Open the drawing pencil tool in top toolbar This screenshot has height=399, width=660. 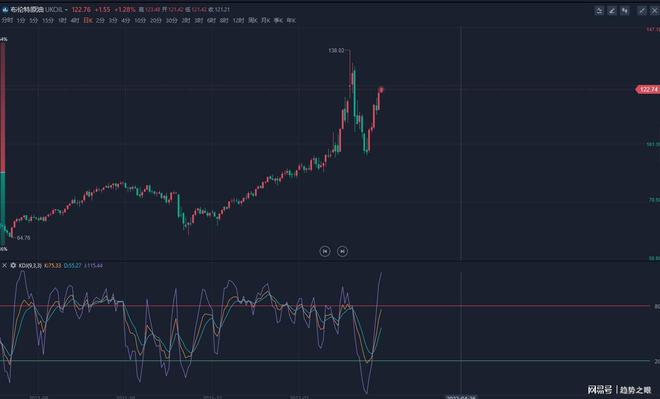(x=612, y=11)
